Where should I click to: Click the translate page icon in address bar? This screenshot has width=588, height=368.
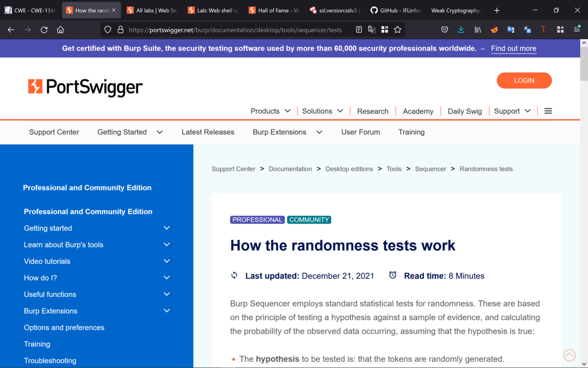(372, 29)
